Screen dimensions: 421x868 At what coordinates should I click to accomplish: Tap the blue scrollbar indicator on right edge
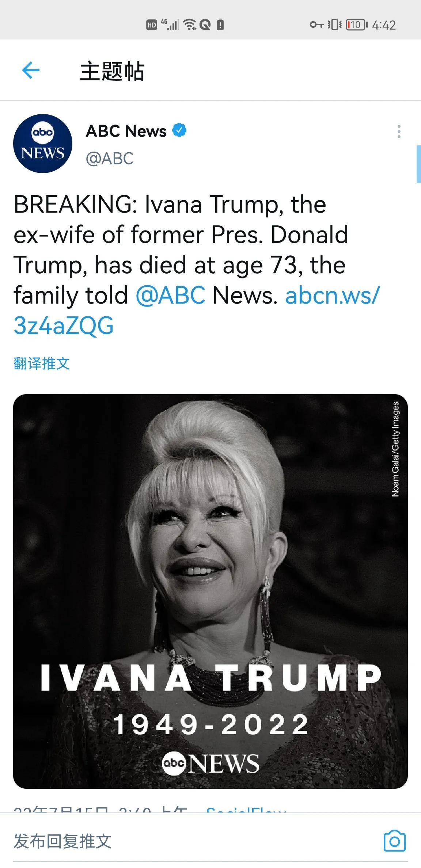[x=418, y=164]
